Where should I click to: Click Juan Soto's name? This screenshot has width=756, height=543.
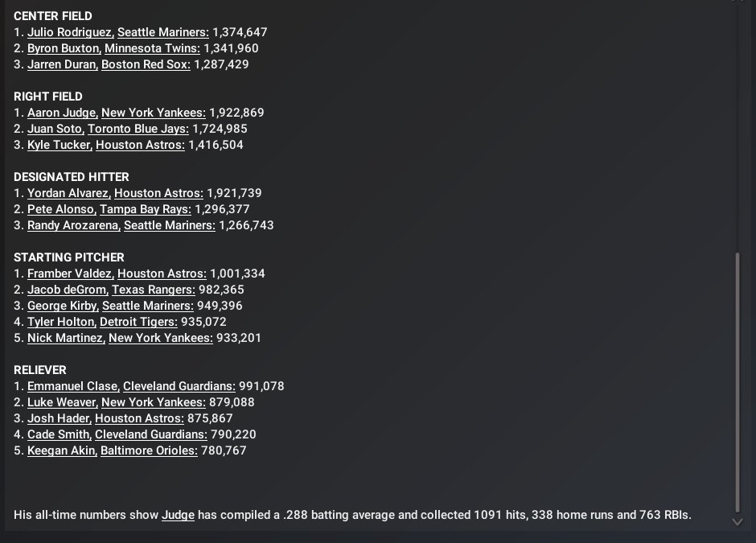(x=55, y=129)
